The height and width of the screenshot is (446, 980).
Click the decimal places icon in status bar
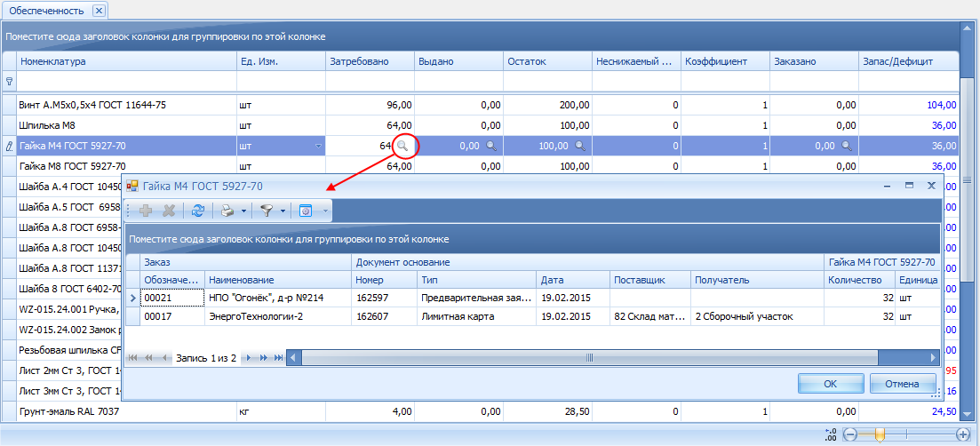click(831, 434)
